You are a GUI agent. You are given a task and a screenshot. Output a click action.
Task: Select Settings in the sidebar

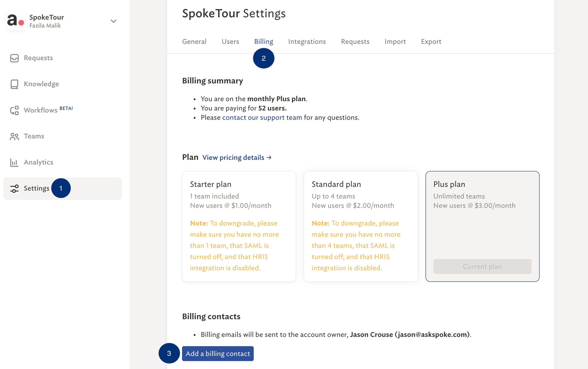(x=62, y=188)
